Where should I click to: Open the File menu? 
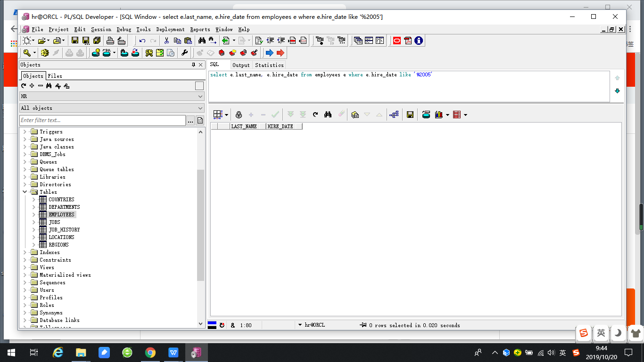[x=37, y=29]
